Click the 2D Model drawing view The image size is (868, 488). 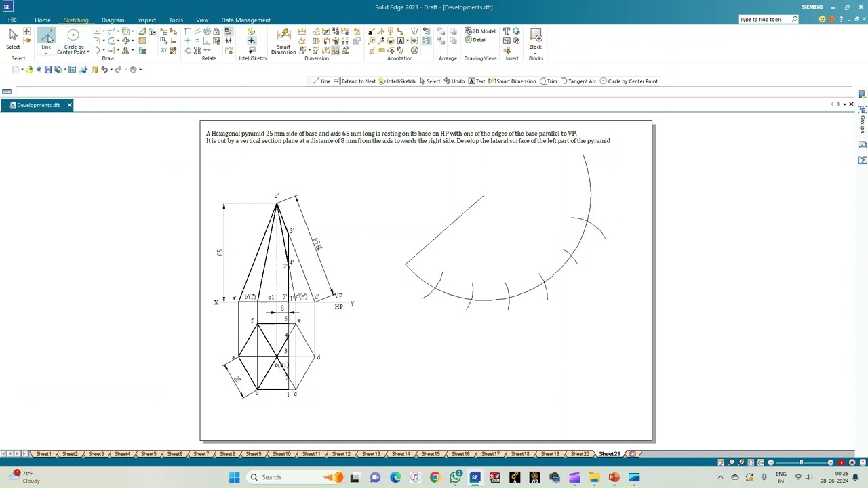480,31
